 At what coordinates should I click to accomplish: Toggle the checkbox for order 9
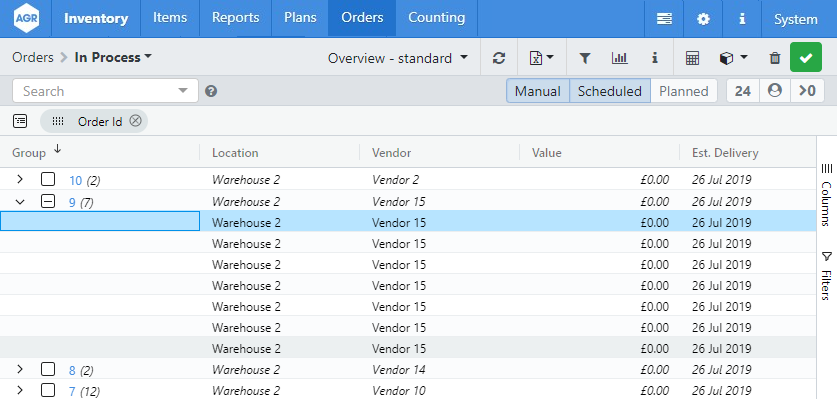[x=48, y=201]
